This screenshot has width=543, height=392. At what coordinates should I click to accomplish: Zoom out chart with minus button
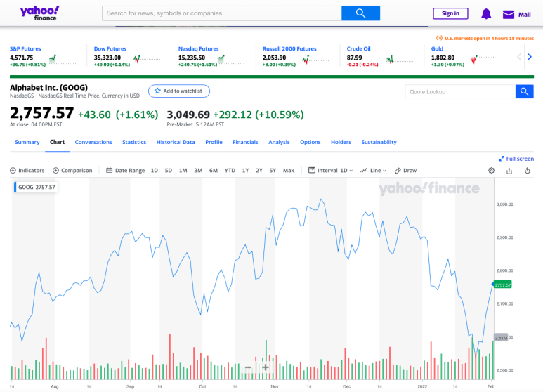248,367
